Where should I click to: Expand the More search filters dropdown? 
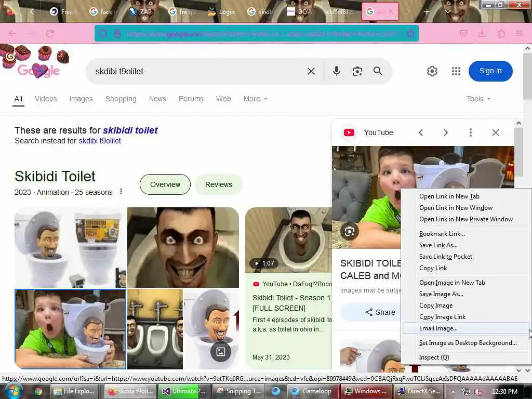coord(255,99)
